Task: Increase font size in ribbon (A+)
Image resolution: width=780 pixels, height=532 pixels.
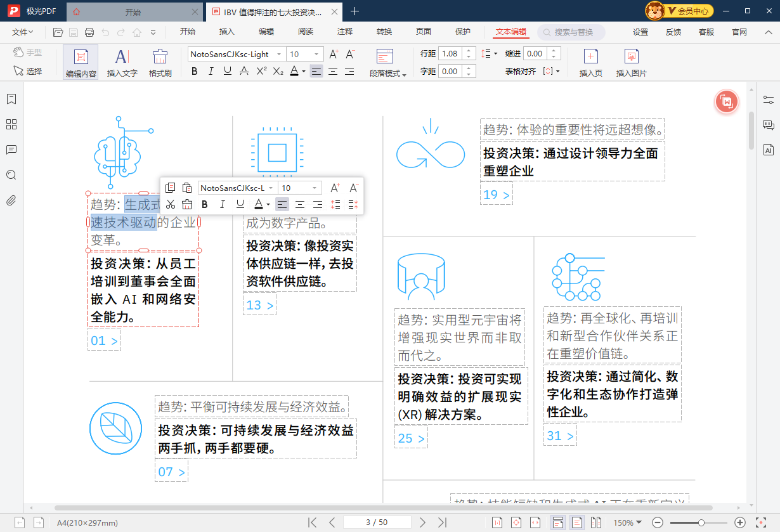Action: [334, 54]
